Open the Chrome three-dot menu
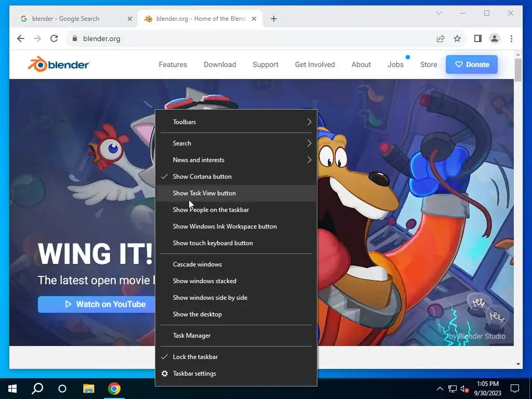The image size is (532, 399). click(x=511, y=38)
